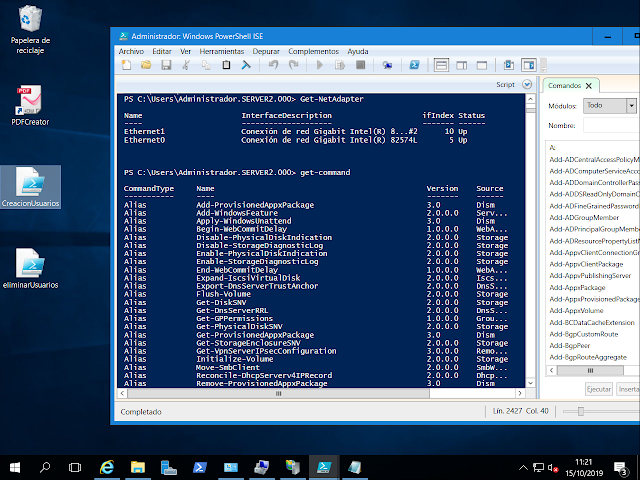The width and height of the screenshot is (640, 480).
Task: Undo last action in the toolbar
Action: [273, 65]
